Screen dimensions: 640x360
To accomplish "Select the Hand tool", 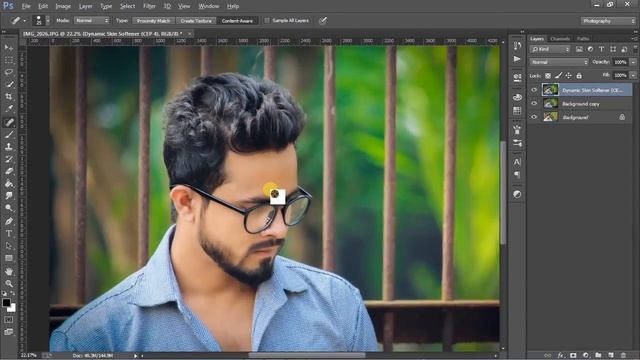I will (x=9, y=271).
